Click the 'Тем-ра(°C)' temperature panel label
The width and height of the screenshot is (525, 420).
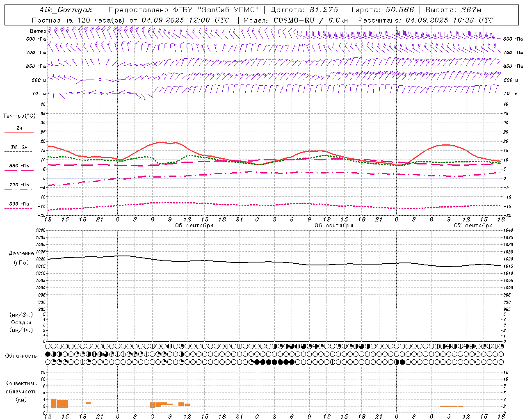tap(19, 116)
